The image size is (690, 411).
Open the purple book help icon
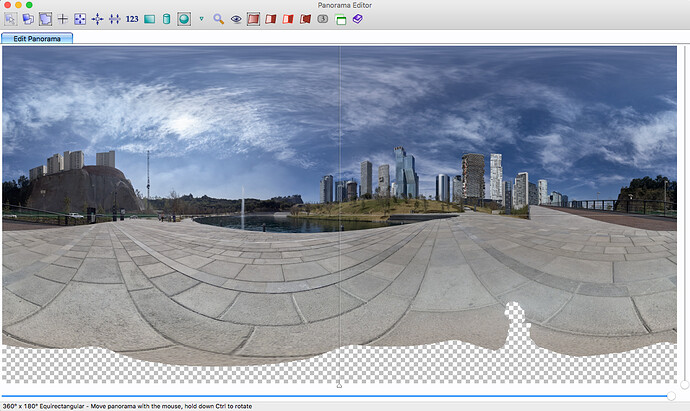coord(357,19)
